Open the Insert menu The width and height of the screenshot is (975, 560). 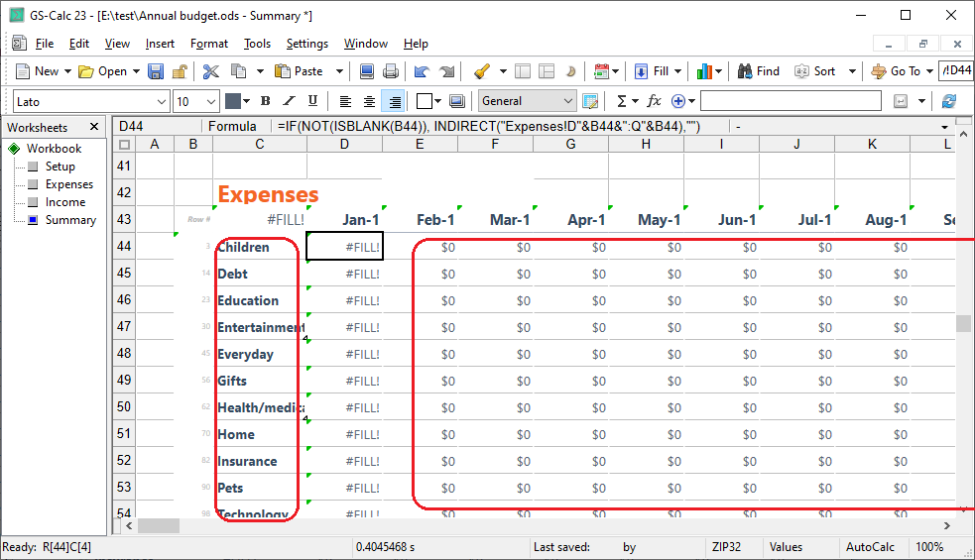tap(160, 44)
